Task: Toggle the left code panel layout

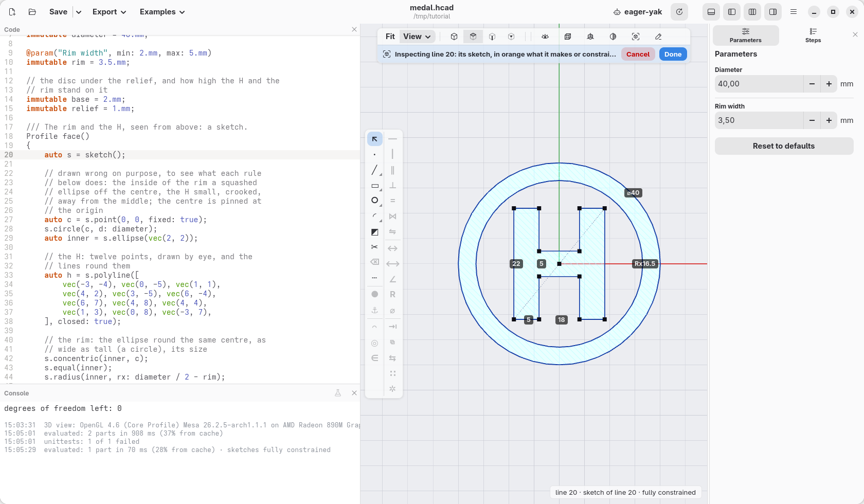Action: 732,12
